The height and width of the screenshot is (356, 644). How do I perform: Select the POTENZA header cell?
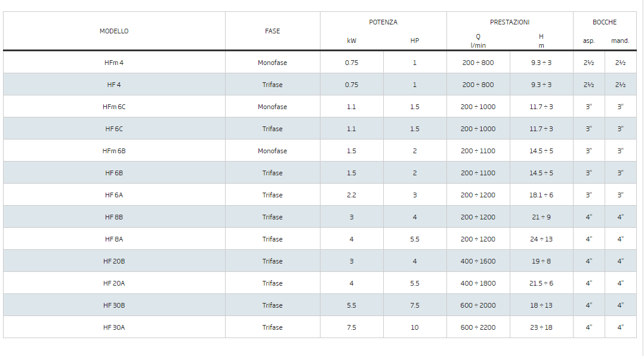pyautogui.click(x=383, y=22)
